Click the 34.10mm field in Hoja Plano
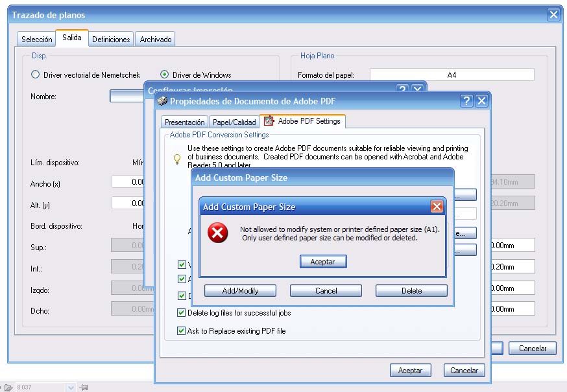This screenshot has height=392, width=567. (513, 181)
